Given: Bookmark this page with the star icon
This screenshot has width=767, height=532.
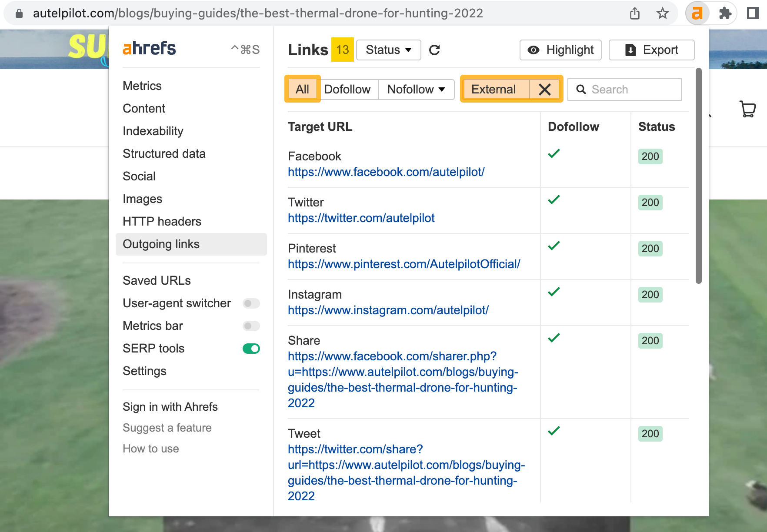Looking at the screenshot, I should pos(662,13).
